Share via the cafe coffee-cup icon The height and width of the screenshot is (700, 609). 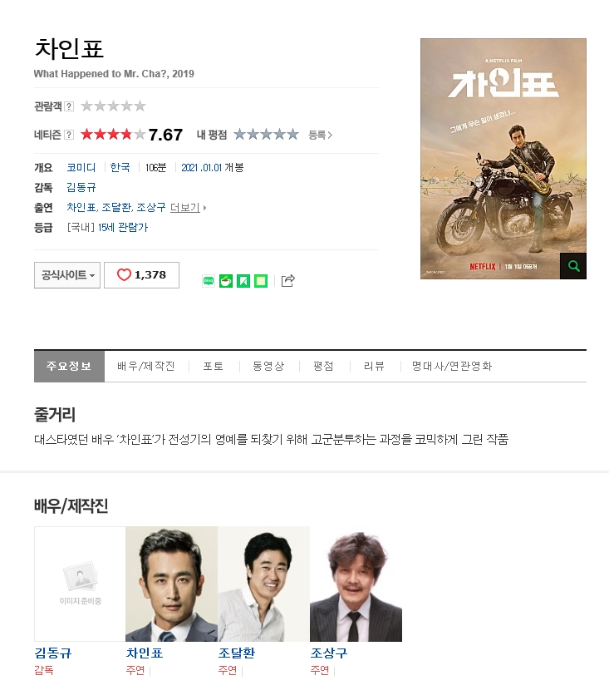pos(226,281)
